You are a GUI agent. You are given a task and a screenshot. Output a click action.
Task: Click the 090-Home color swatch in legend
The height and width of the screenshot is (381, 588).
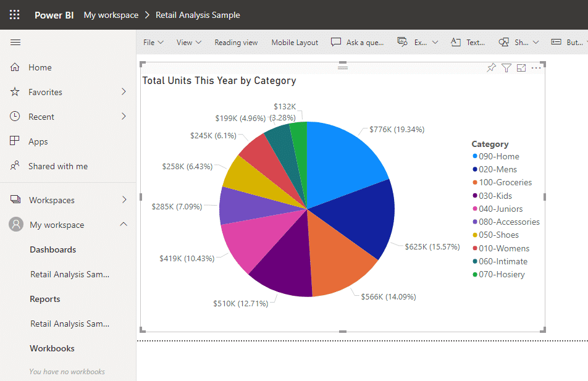[474, 156]
